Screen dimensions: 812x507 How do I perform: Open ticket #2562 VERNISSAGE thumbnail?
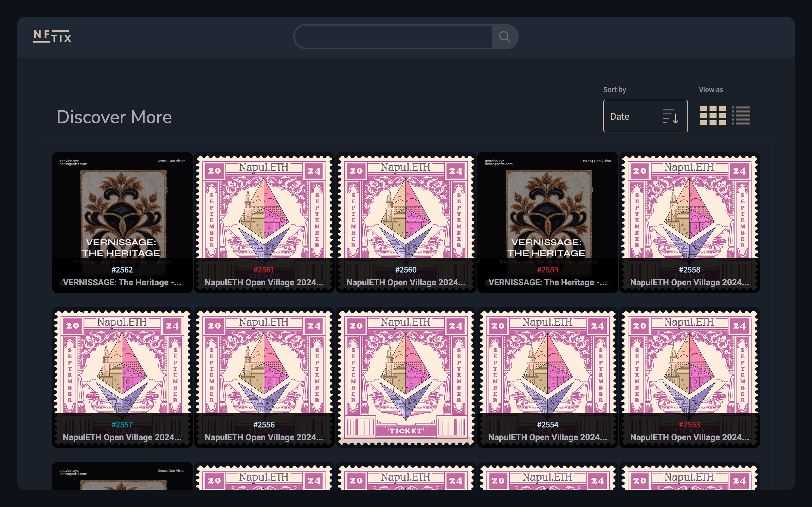122,208
